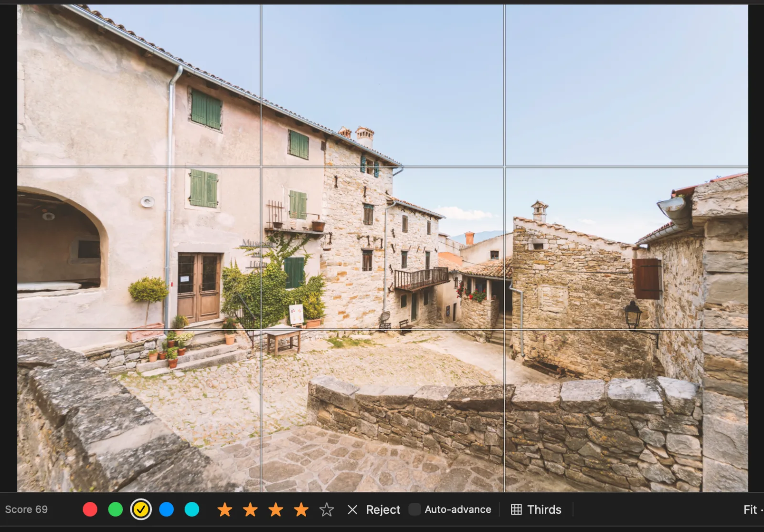Set rating to five stars
The height and width of the screenshot is (532, 764).
coord(327,510)
